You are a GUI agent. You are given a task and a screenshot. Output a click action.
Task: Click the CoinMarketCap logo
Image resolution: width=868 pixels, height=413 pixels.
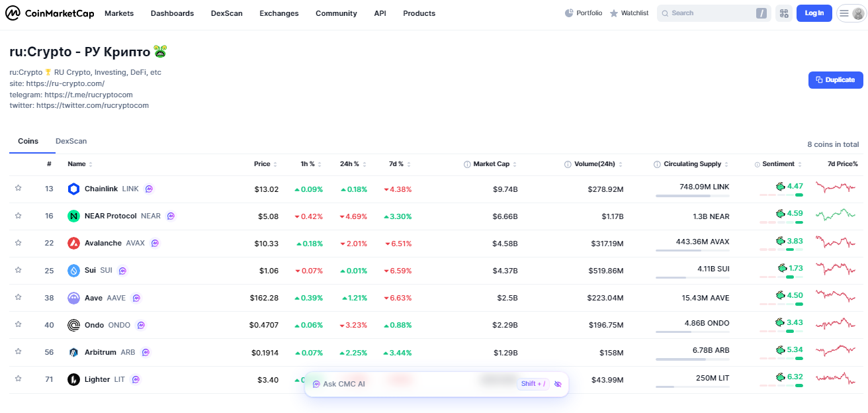50,13
